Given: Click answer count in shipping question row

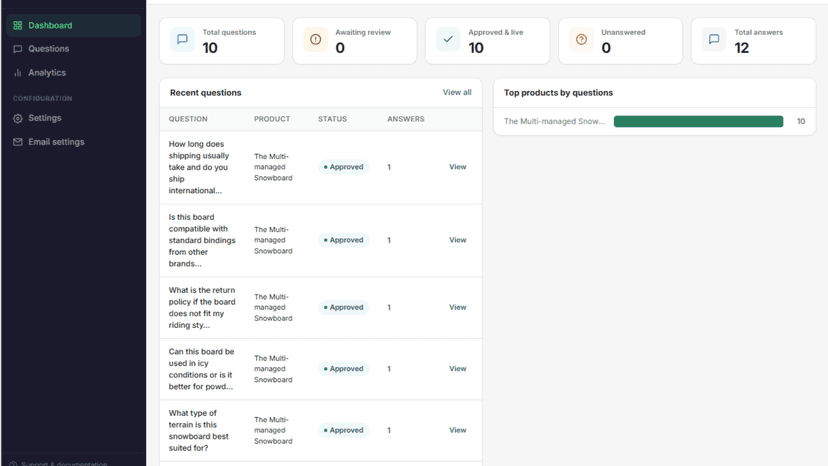Looking at the screenshot, I should point(389,167).
